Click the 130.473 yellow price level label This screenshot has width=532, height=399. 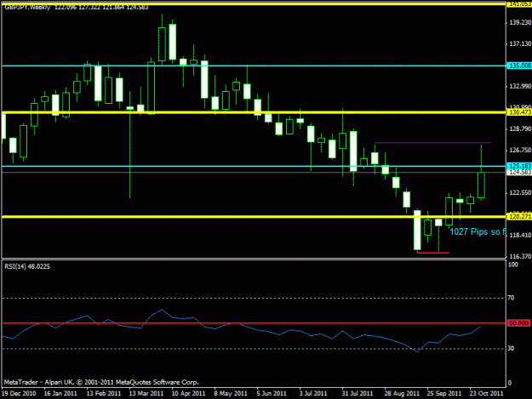[x=519, y=112]
